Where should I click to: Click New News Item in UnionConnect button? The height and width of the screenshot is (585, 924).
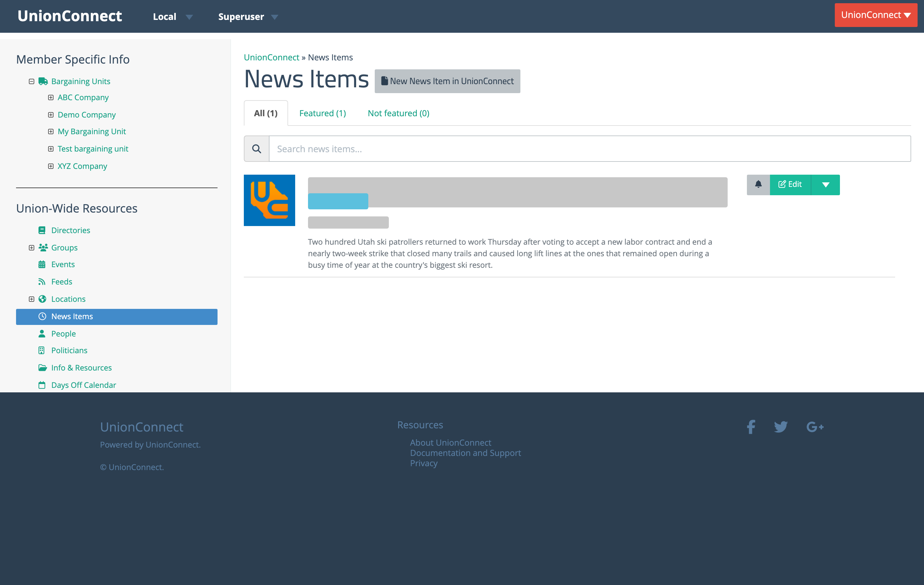[x=448, y=81]
